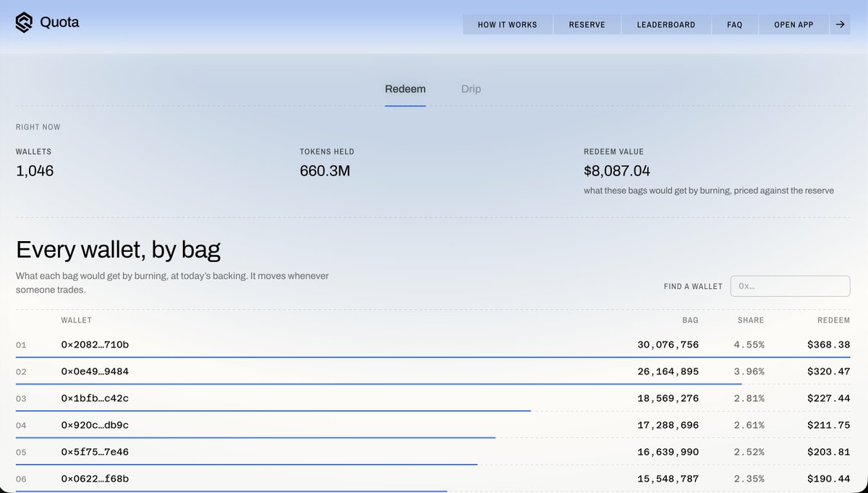This screenshot has width=868, height=493.
Task: Click the redeem amount $190.44
Action: click(829, 479)
